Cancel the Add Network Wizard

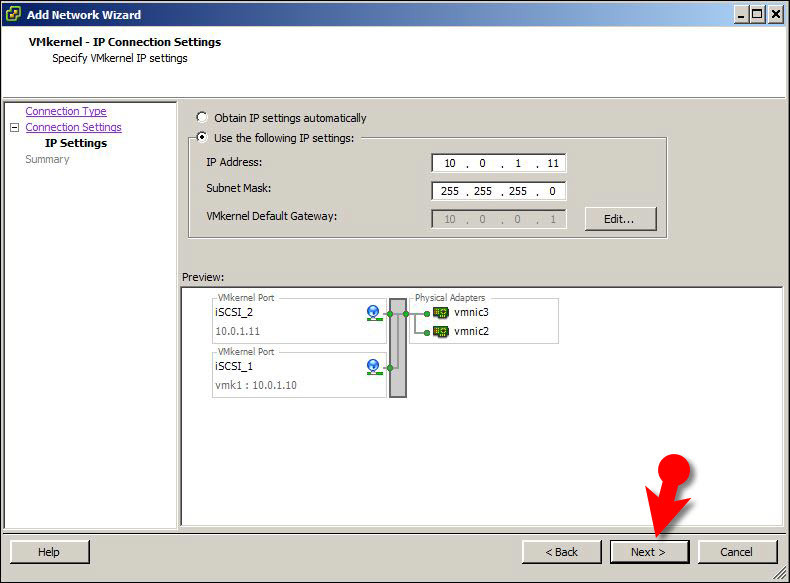tap(737, 552)
